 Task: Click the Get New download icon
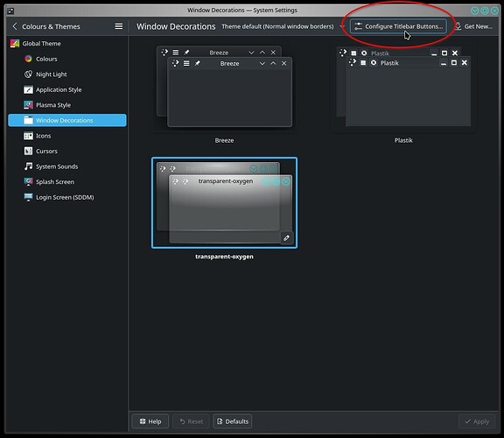458,26
